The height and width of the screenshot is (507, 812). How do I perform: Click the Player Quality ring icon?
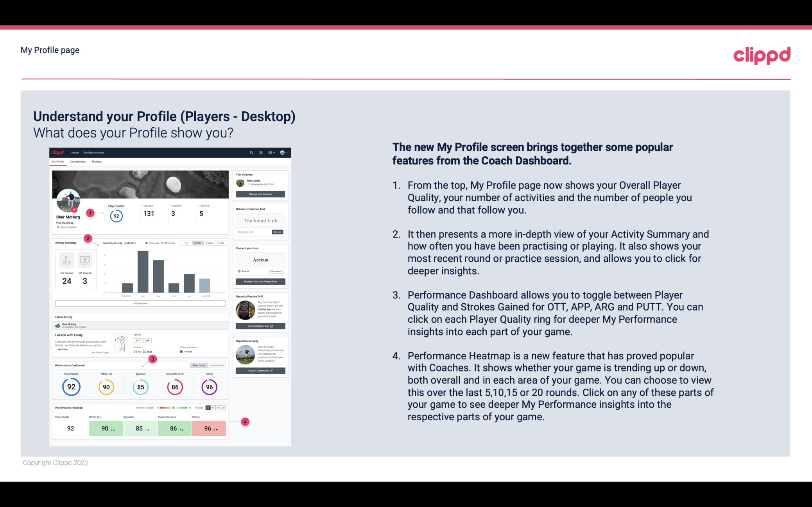pos(71,386)
